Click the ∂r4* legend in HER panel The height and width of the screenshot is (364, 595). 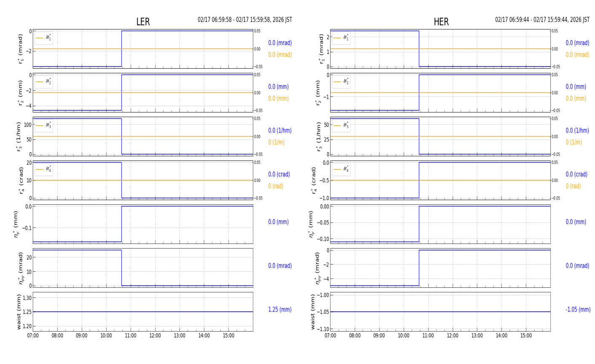click(341, 169)
